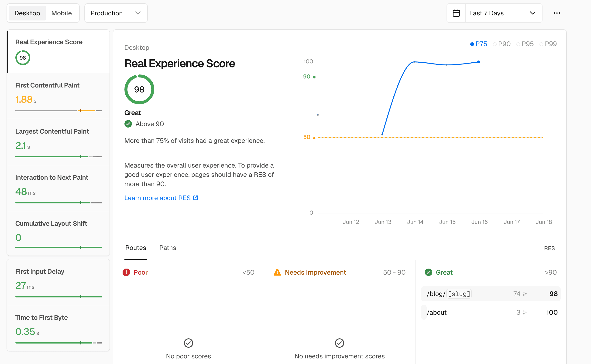Screen dimensions: 591x364
Task: Click the First Input Delay distribution bar
Action: (58, 297)
